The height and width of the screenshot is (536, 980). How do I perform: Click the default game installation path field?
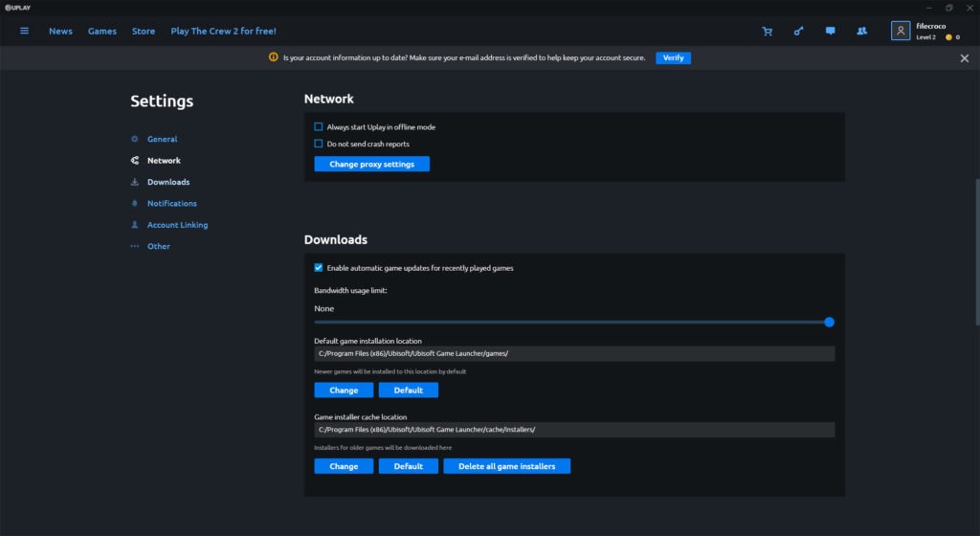(574, 353)
